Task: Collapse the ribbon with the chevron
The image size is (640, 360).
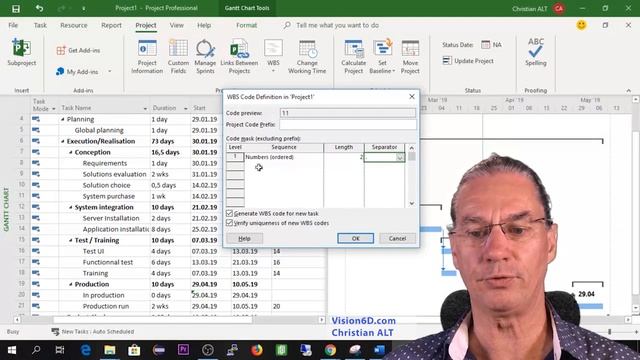Action: point(629,90)
